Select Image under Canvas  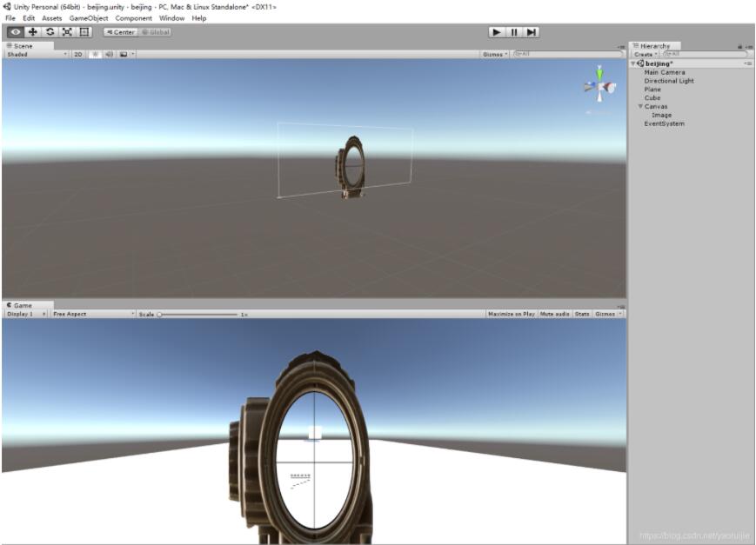[x=661, y=115]
